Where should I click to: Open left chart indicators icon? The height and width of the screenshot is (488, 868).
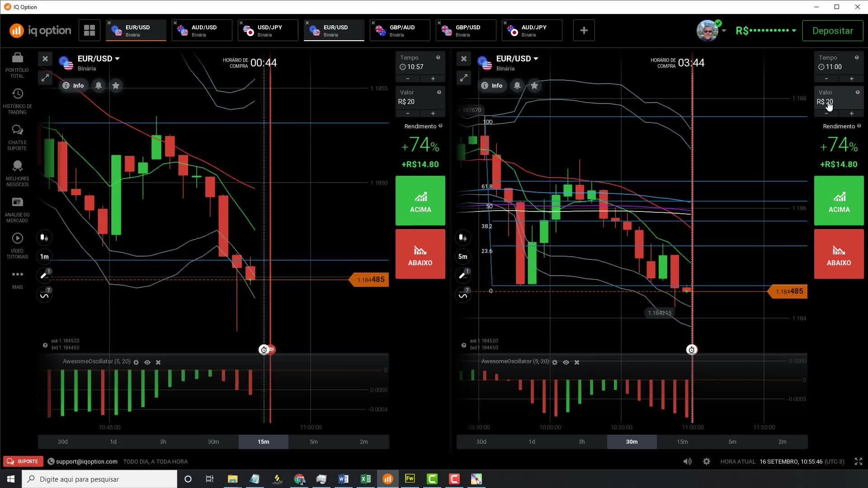(44, 295)
